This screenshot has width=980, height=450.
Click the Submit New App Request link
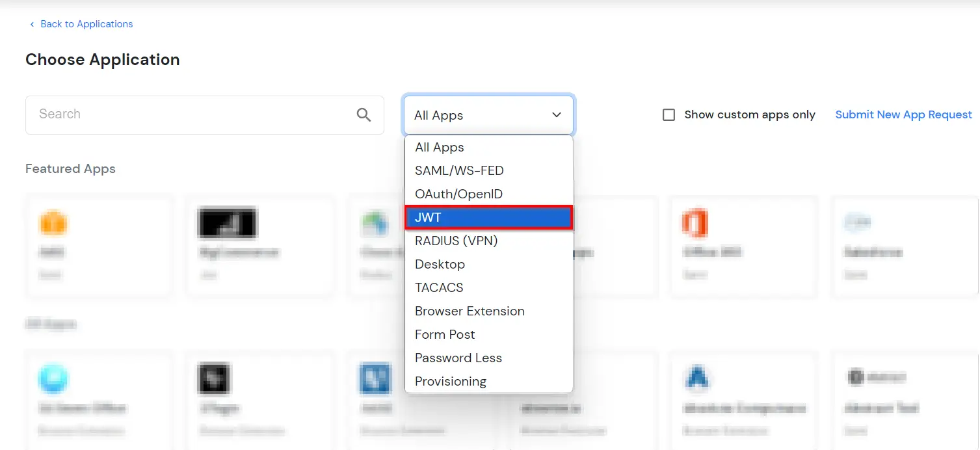point(903,114)
